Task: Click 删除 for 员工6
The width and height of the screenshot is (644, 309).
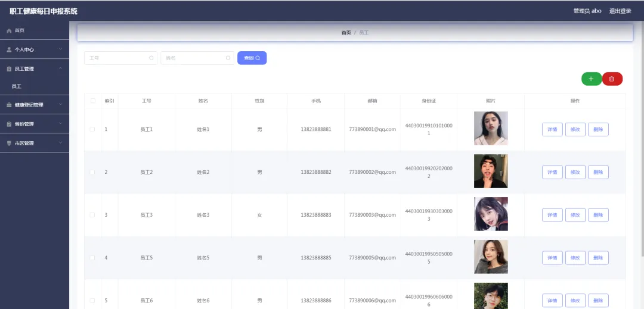Action: click(599, 301)
